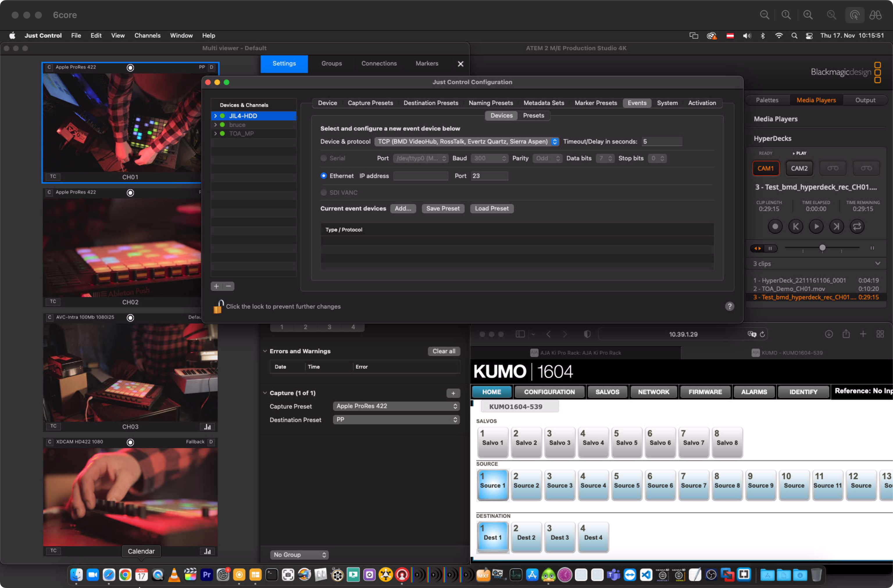This screenshot has height=588, width=893.
Task: Open browser downloads icon
Action: 829,334
